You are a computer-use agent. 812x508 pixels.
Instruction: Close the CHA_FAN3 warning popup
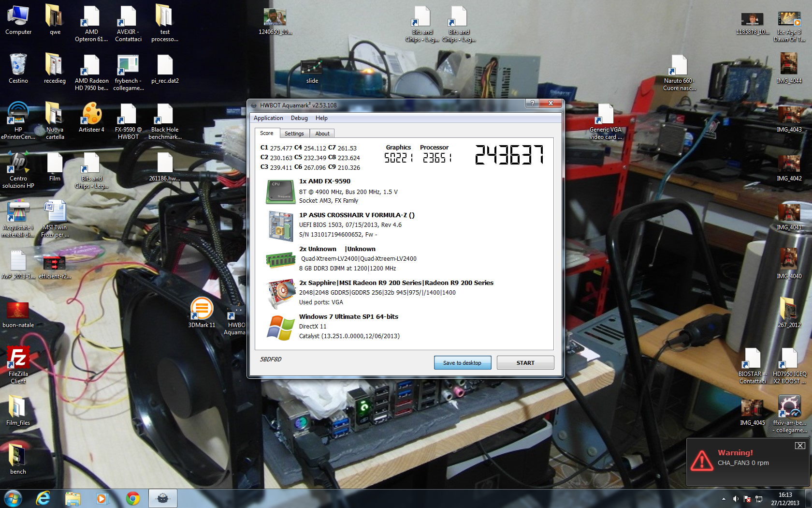point(800,446)
